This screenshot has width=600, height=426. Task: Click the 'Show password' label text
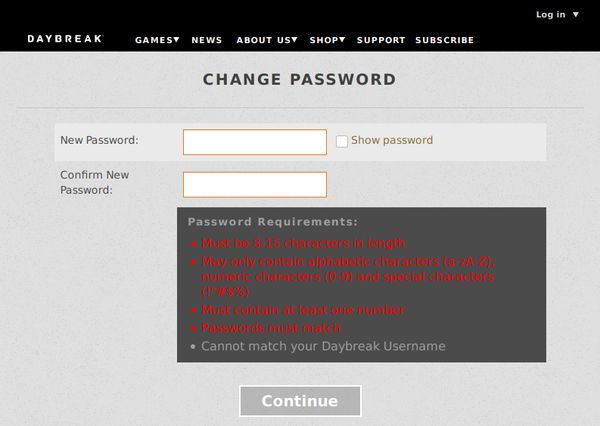click(x=392, y=141)
